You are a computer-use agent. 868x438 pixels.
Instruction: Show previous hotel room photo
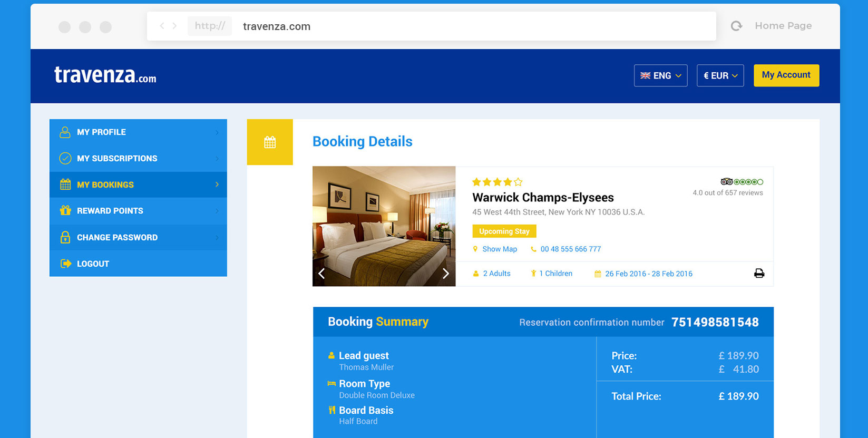pyautogui.click(x=321, y=274)
